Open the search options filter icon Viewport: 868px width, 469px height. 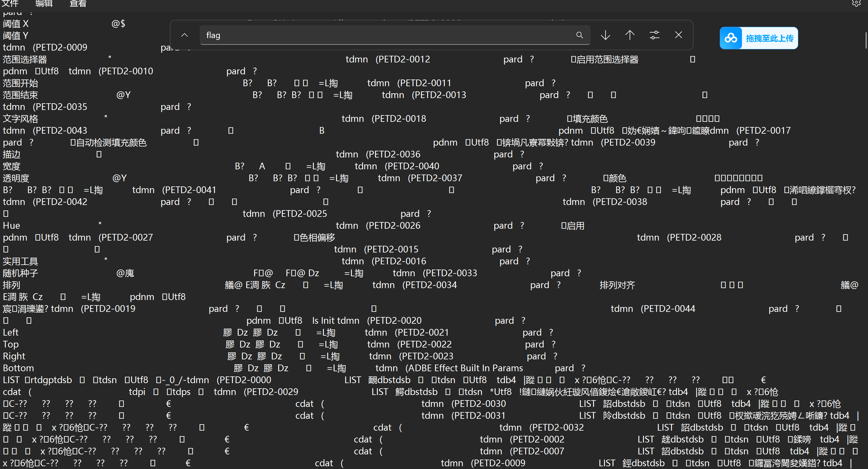point(654,35)
